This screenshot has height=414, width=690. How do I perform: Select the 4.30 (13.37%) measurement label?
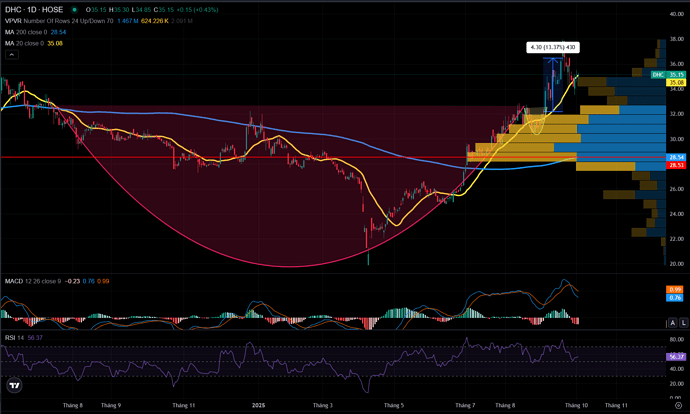(554, 47)
